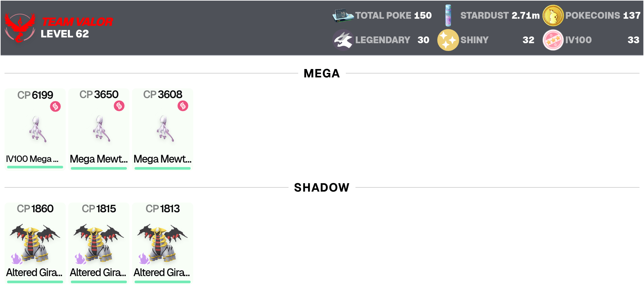Click the Team Valor title text

(77, 22)
